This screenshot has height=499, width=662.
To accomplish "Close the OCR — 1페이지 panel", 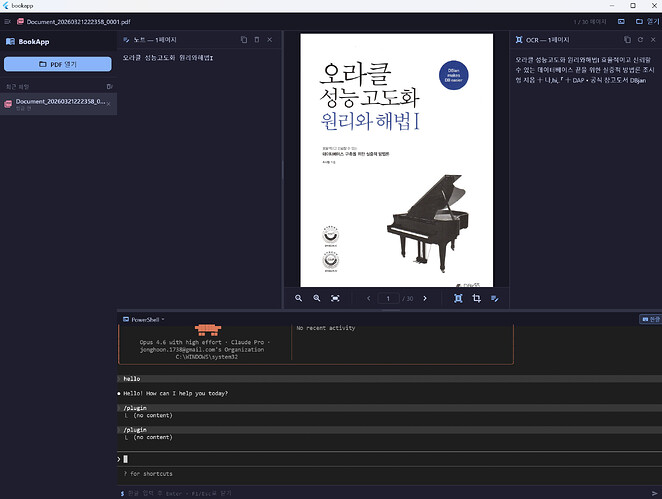I will click(x=653, y=40).
